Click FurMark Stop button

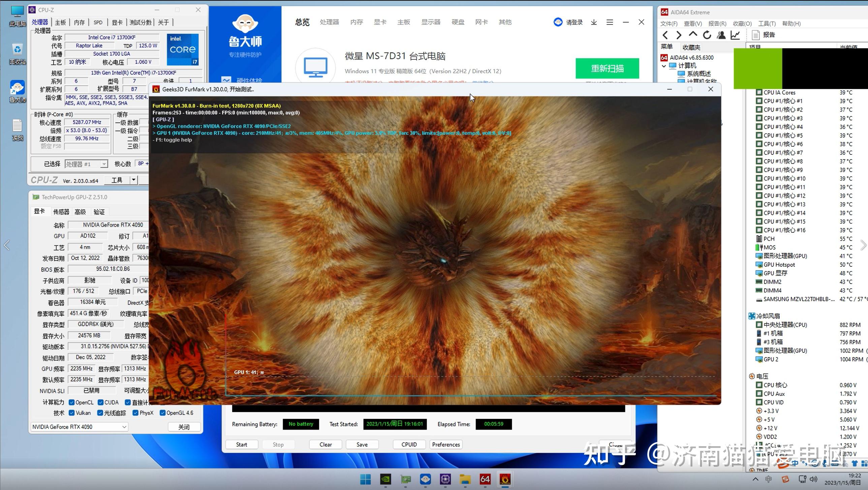(278, 444)
